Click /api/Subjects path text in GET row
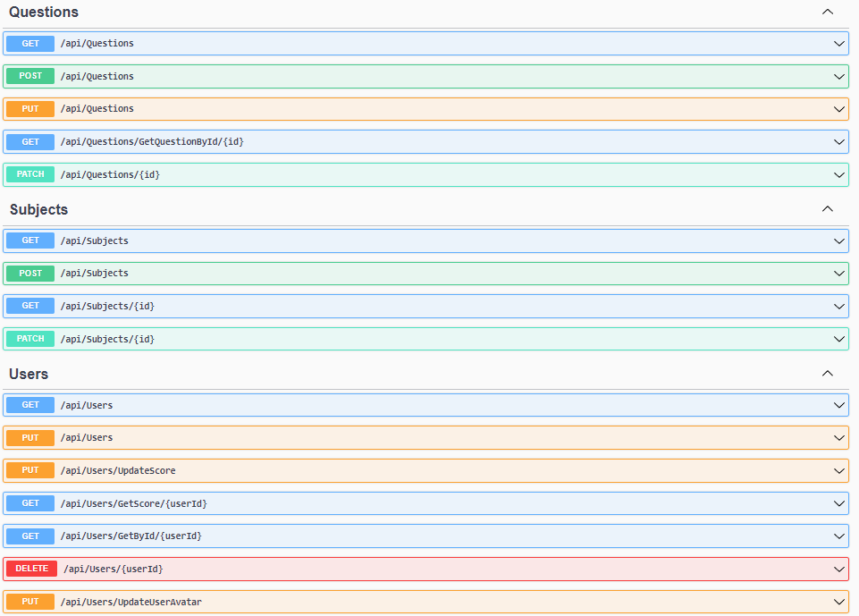Image resolution: width=859 pixels, height=616 pixels. tap(94, 240)
